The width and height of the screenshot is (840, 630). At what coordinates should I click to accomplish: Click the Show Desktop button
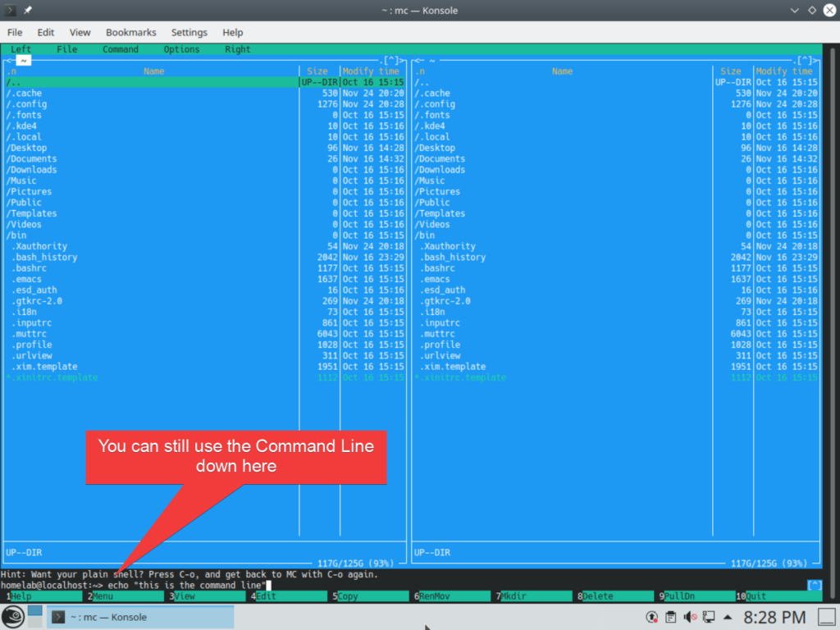pyautogui.click(x=827, y=616)
